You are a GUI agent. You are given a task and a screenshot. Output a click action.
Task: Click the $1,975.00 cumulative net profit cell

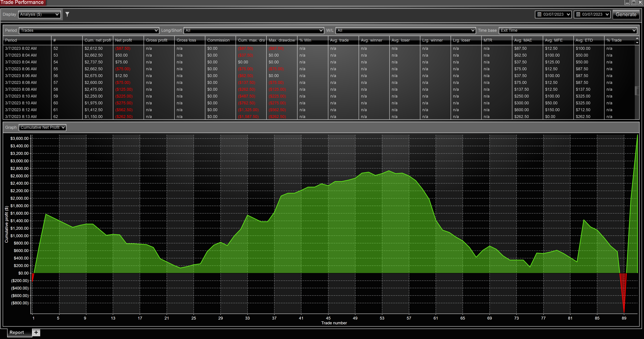[x=97, y=103]
